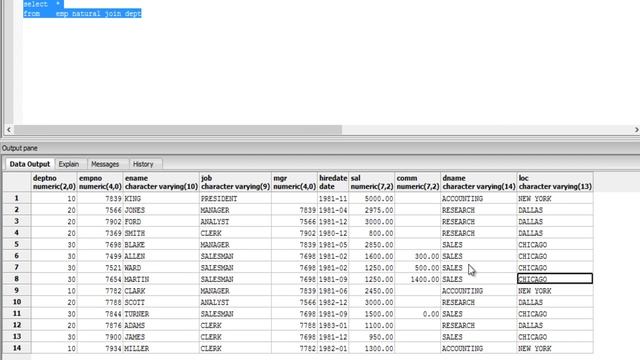This screenshot has width=640, height=360.
Task: Click the 950.00 salary cell
Action: click(x=371, y=337)
